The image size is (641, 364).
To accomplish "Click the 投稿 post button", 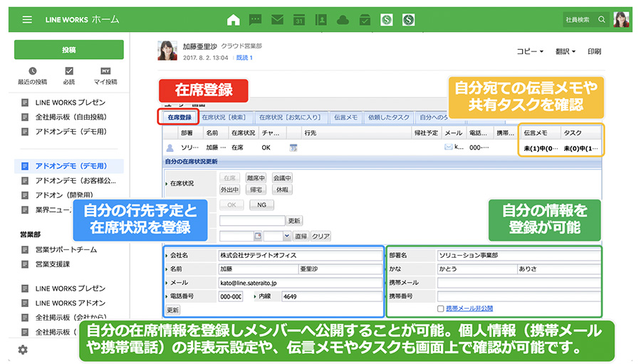I will click(x=69, y=49).
